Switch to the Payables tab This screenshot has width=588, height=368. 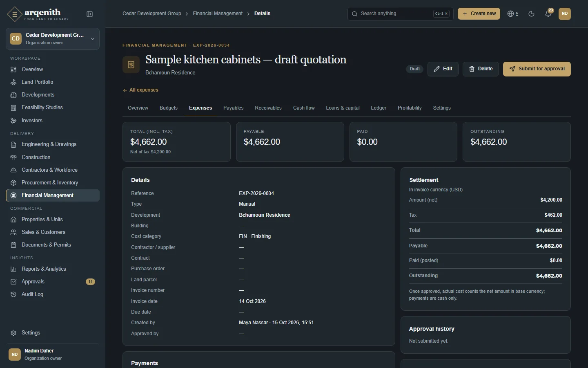pyautogui.click(x=233, y=108)
